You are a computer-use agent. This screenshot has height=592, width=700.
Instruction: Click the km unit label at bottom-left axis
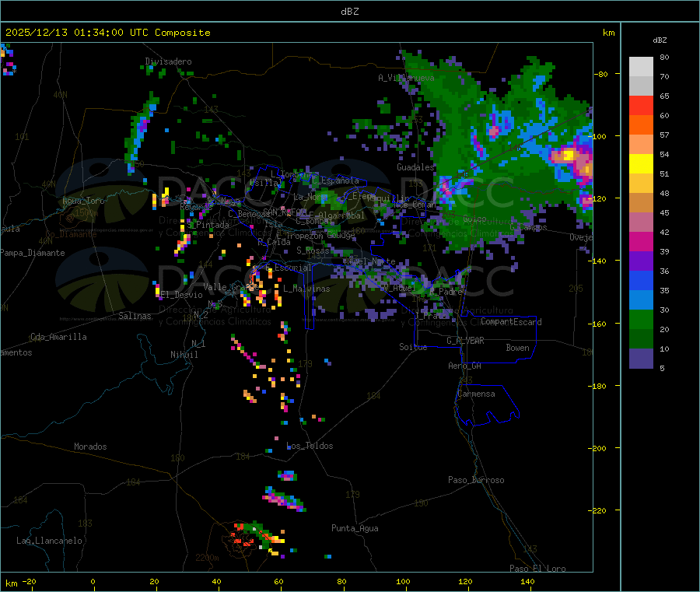coord(11,583)
